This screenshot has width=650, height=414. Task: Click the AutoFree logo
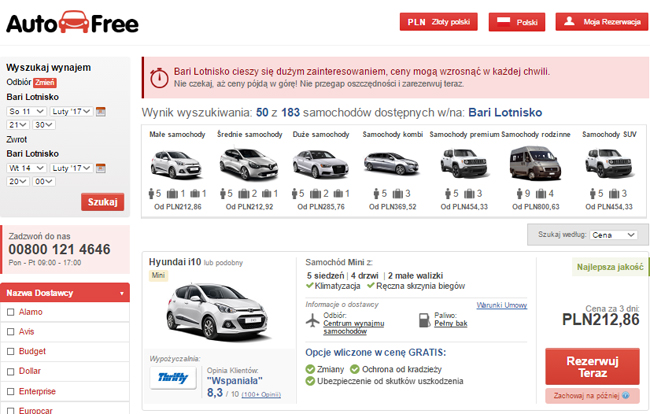[72, 23]
